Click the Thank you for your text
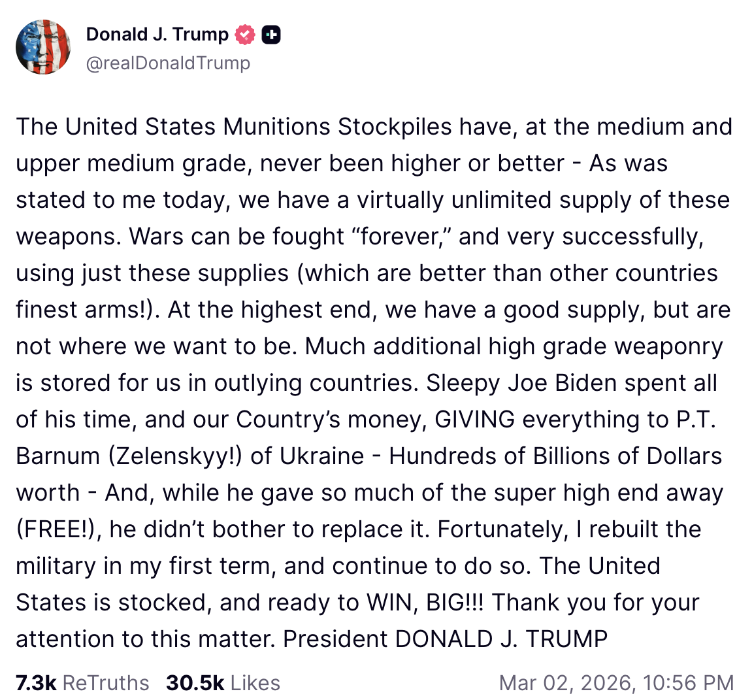Image resolution: width=752 pixels, height=700 pixels. click(595, 603)
